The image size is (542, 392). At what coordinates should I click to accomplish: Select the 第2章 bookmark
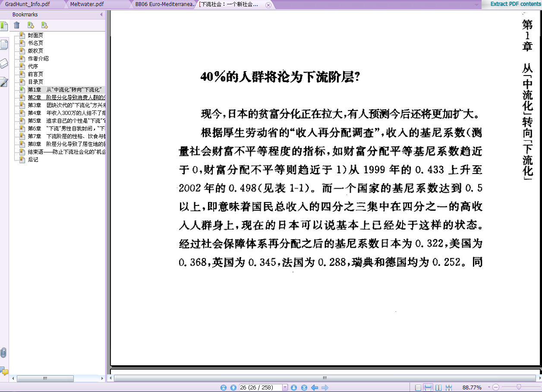tap(66, 98)
